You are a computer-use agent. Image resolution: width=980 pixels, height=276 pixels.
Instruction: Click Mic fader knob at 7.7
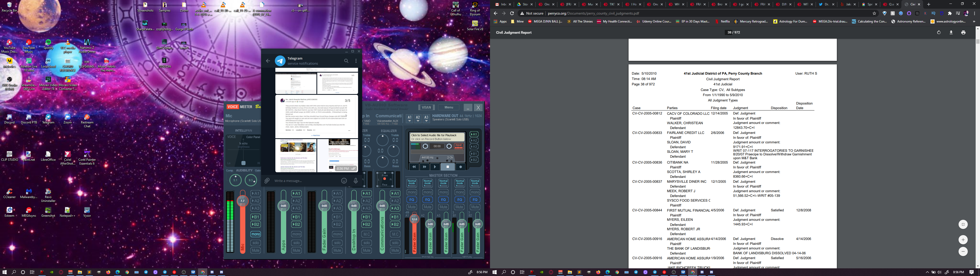pos(242,201)
